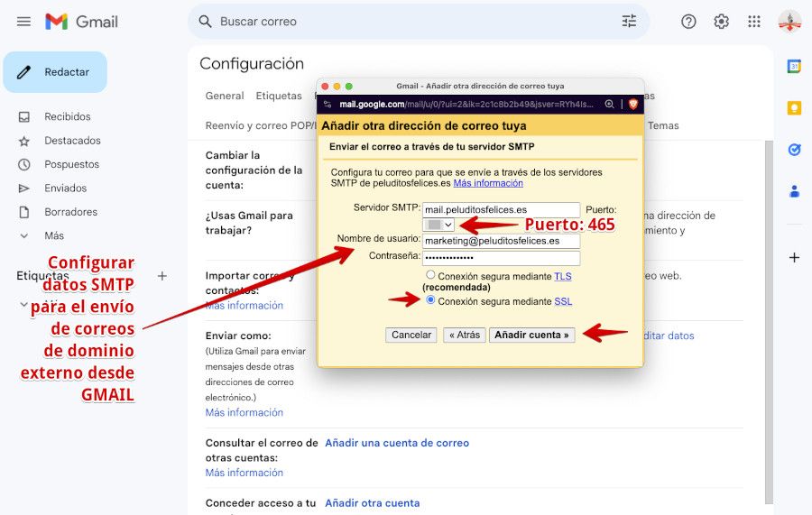Click the Brave shield icon in popup
812x515 pixels.
[632, 104]
